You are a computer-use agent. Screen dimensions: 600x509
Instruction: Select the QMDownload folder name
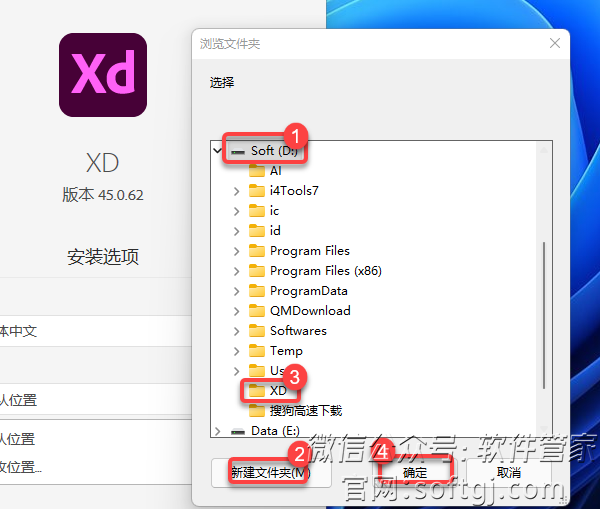point(310,311)
